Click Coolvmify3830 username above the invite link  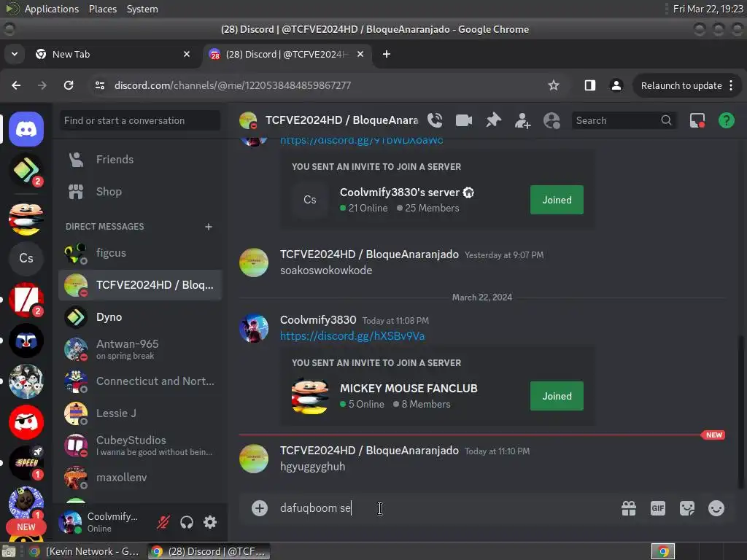point(318,320)
